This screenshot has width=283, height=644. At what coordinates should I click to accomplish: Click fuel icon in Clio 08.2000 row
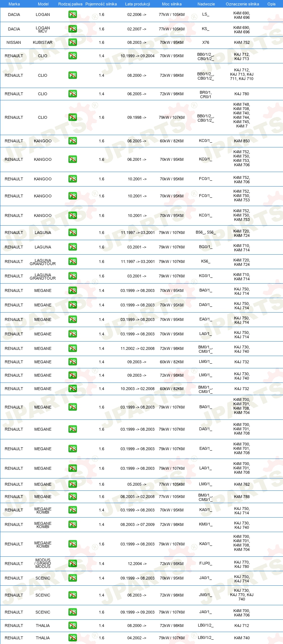72,76
